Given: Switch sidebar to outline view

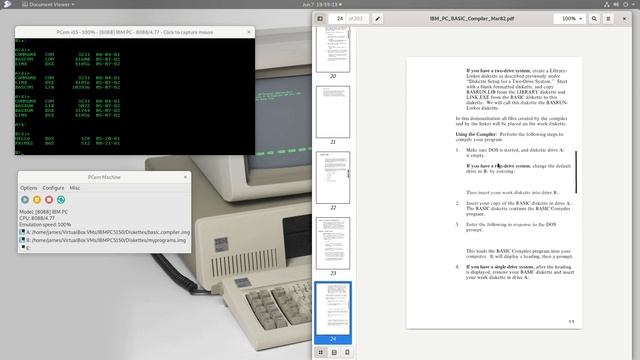Looking at the screenshot, I should (x=334, y=352).
